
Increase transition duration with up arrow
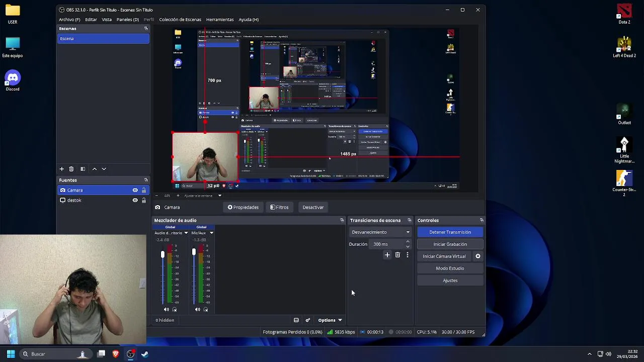(x=408, y=242)
